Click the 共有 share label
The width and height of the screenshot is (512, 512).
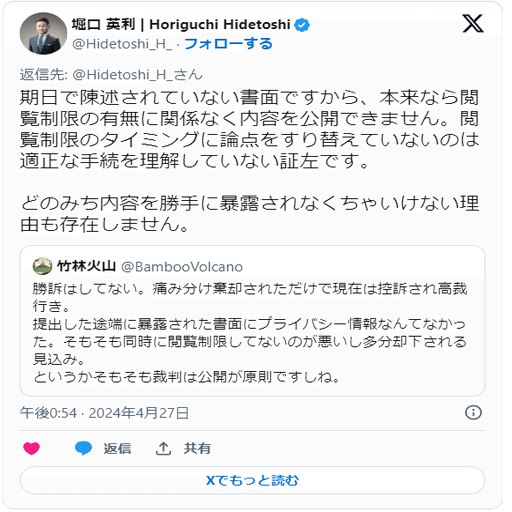click(197, 448)
